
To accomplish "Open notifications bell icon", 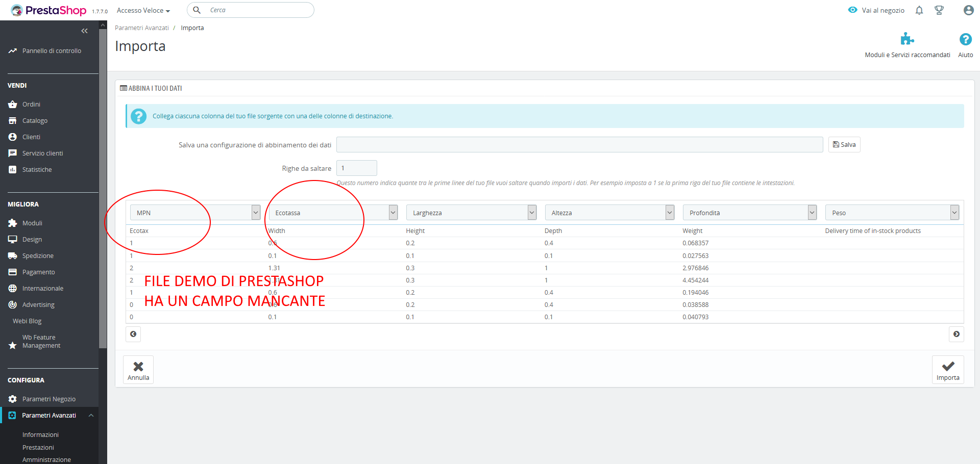I will pos(919,10).
